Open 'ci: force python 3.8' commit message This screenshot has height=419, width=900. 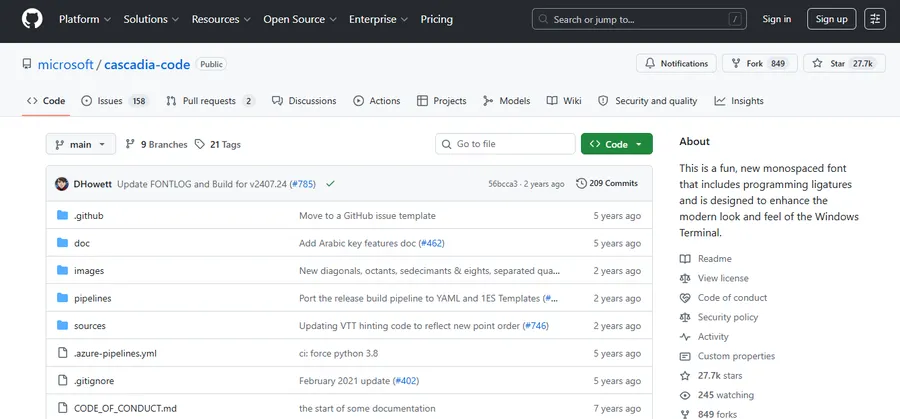click(339, 354)
